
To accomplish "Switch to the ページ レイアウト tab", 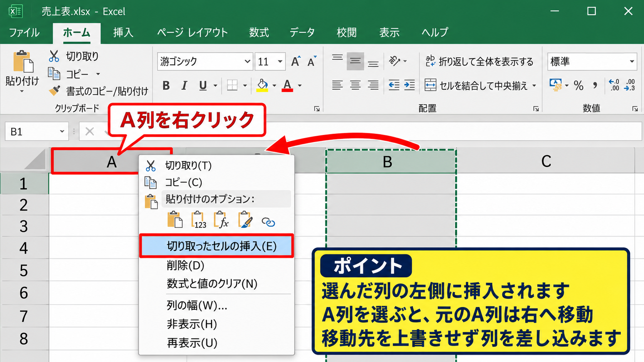I will [192, 32].
